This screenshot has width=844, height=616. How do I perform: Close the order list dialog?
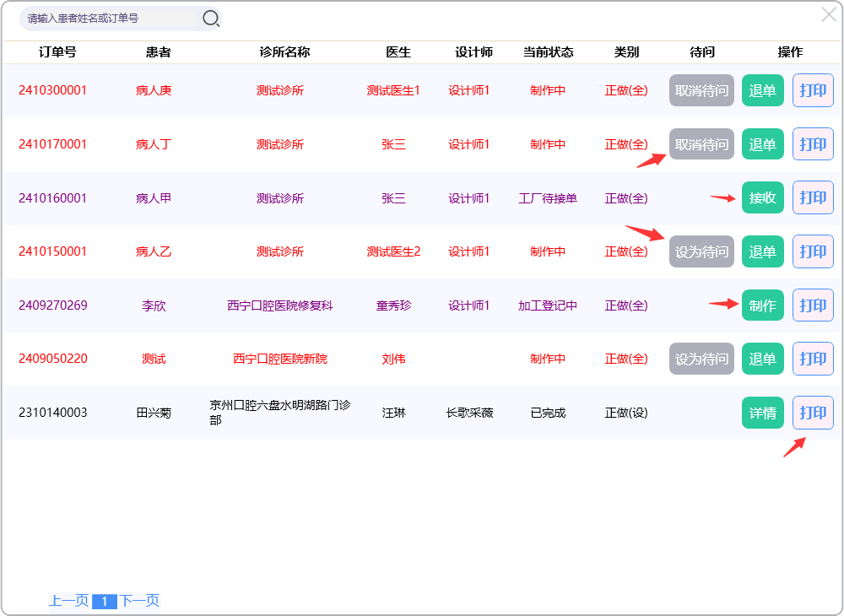pos(829,14)
